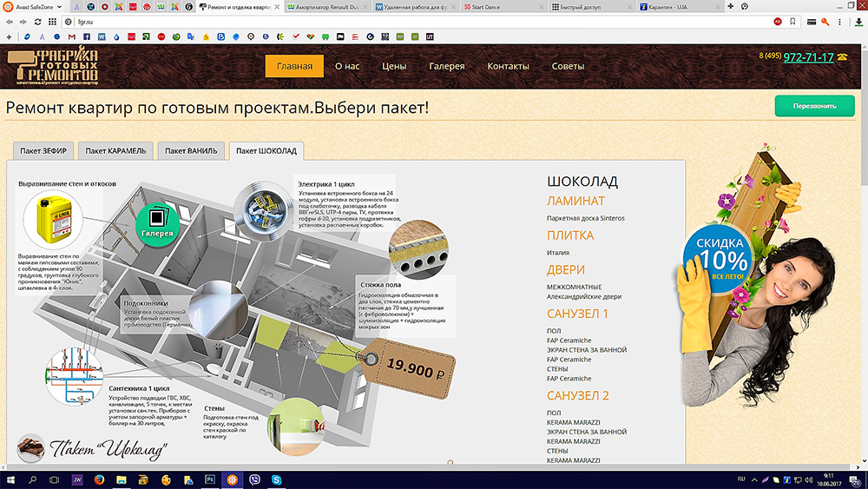The image size is (868, 489).
Task: Switch to the Пакет ЗЕФИР tab
Action: (x=45, y=150)
